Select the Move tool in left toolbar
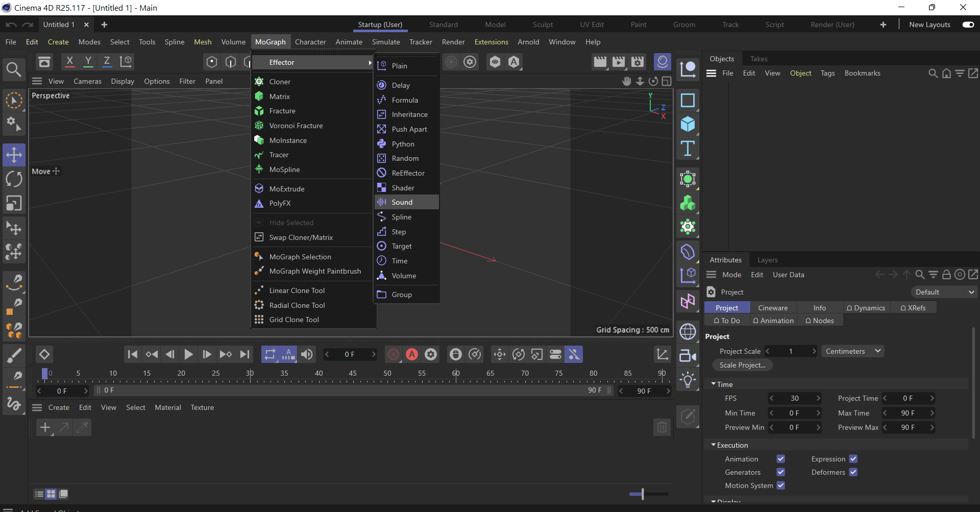The image size is (980, 512). tap(14, 155)
